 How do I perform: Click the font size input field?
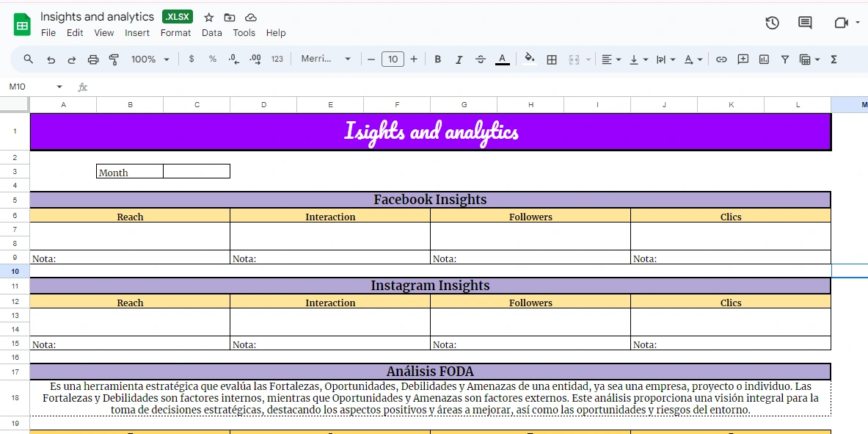[393, 59]
